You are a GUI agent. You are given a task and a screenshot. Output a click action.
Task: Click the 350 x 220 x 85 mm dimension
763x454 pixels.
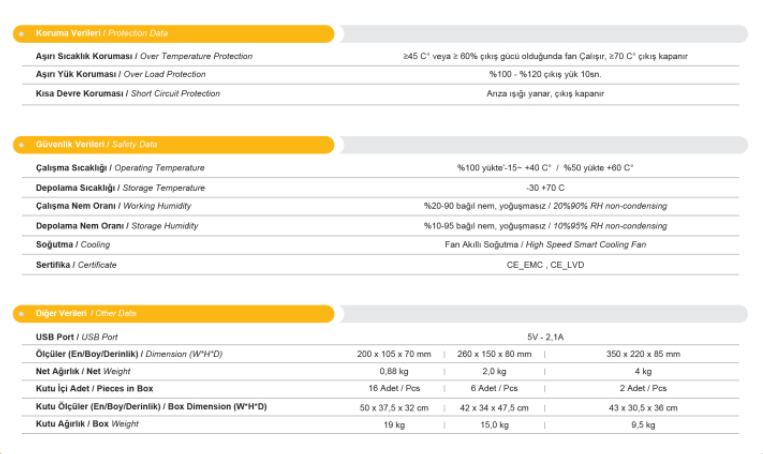coord(643,354)
